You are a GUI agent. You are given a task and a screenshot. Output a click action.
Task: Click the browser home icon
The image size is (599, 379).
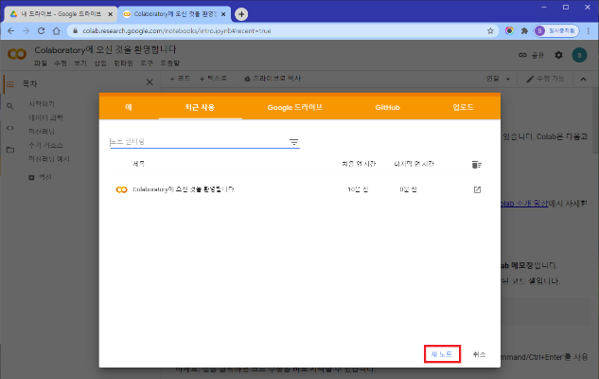[x=56, y=31]
